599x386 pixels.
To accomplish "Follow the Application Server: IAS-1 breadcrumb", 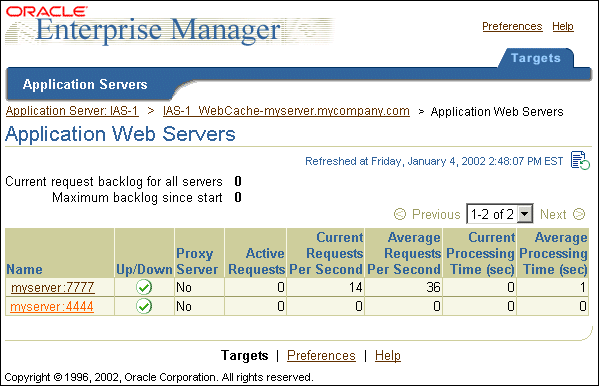I will [x=72, y=111].
